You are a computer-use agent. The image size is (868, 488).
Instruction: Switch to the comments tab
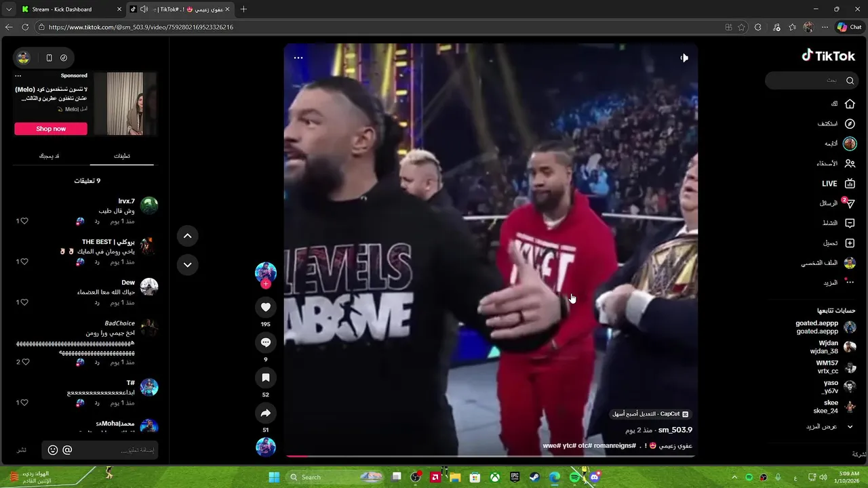pyautogui.click(x=122, y=156)
